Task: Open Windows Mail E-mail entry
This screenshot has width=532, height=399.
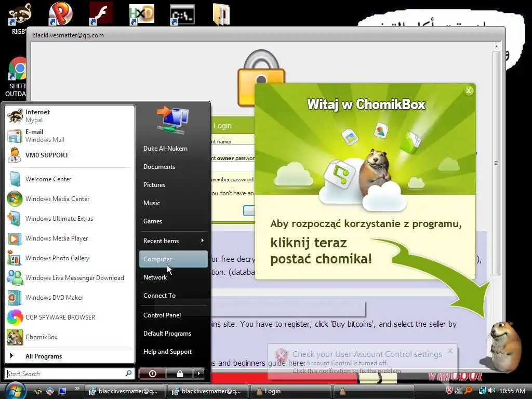Action: point(70,136)
